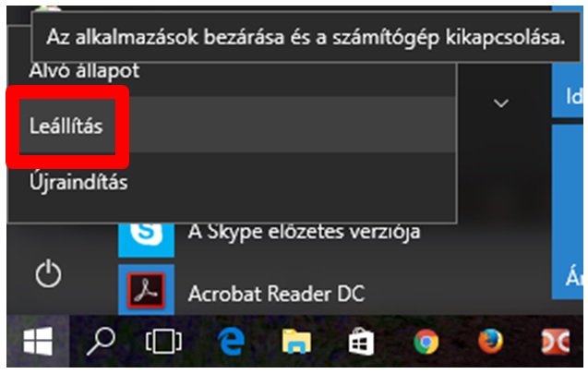Click the Windows Start button
588x374 pixels.
(x=38, y=342)
